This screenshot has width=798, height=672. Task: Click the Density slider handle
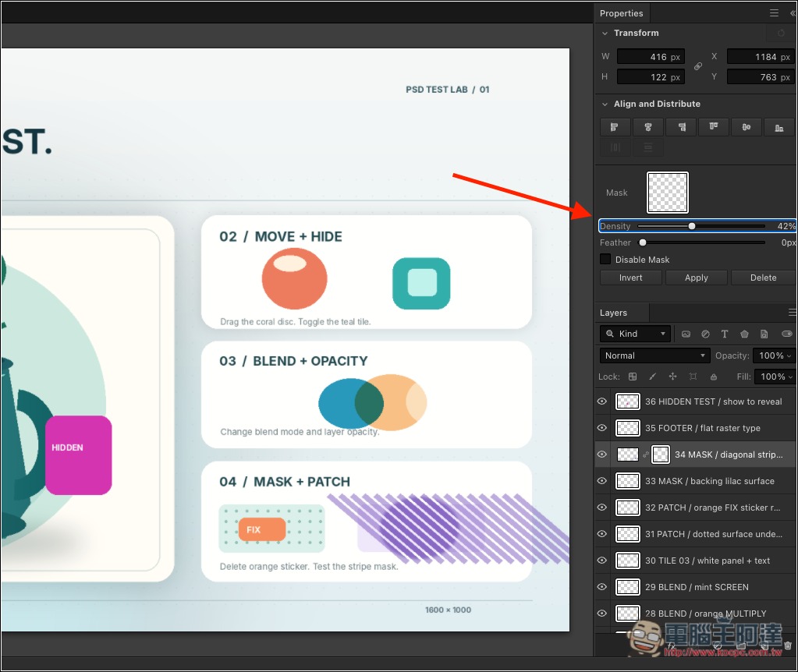pyautogui.click(x=692, y=226)
